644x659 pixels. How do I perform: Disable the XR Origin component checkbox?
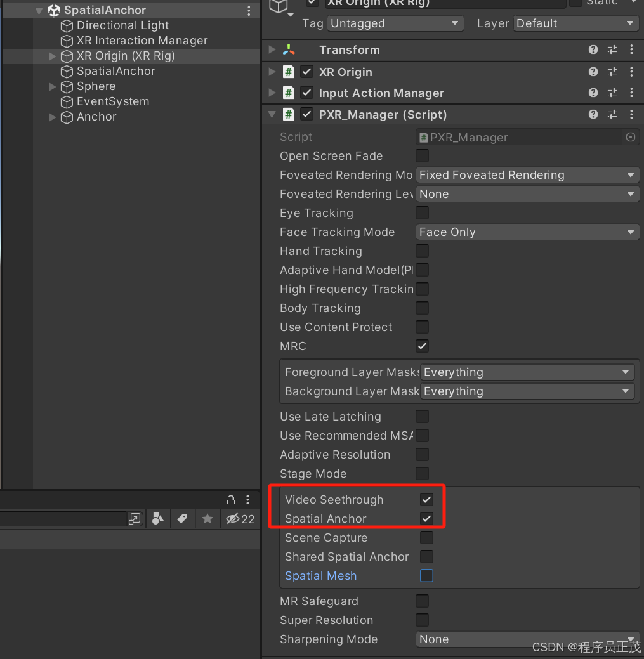tap(307, 72)
